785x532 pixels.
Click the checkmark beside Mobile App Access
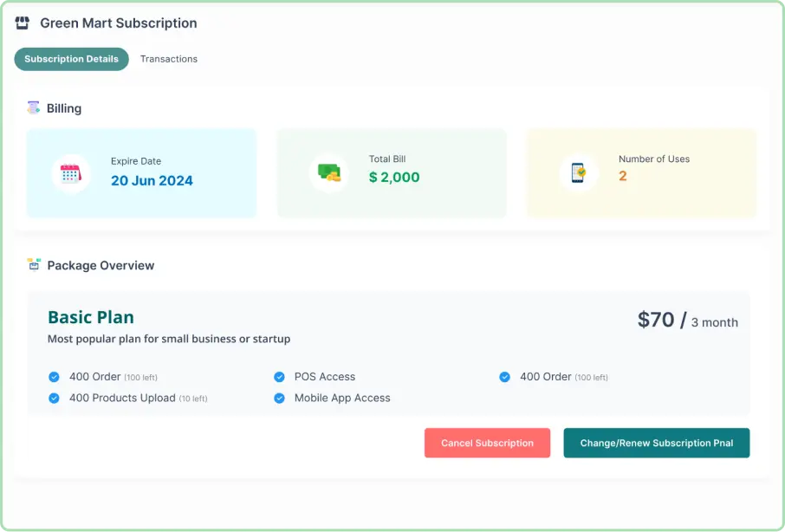[279, 398]
